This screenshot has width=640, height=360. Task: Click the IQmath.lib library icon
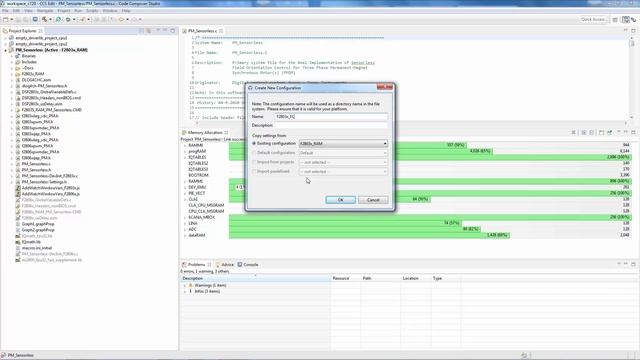[x=18, y=242]
